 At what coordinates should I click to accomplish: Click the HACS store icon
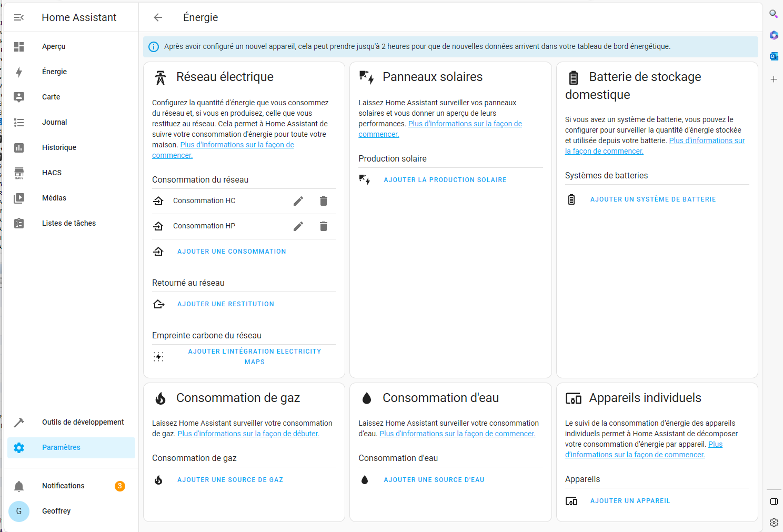pyautogui.click(x=19, y=173)
